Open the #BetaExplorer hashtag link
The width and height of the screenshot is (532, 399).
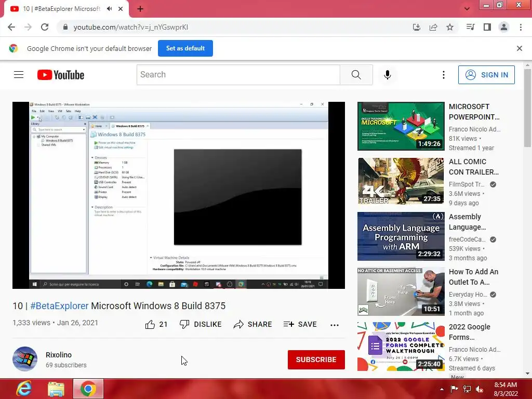(59, 305)
